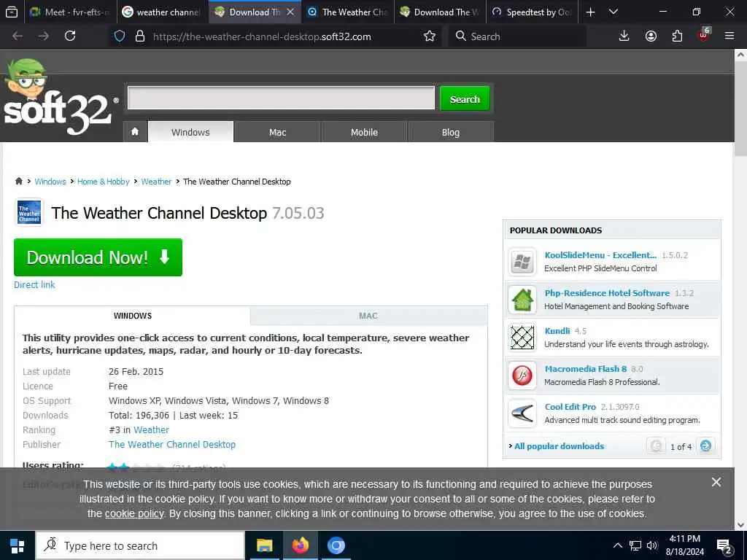This screenshot has width=747, height=560.
Task: Click the Download Now! button
Action: point(98,257)
